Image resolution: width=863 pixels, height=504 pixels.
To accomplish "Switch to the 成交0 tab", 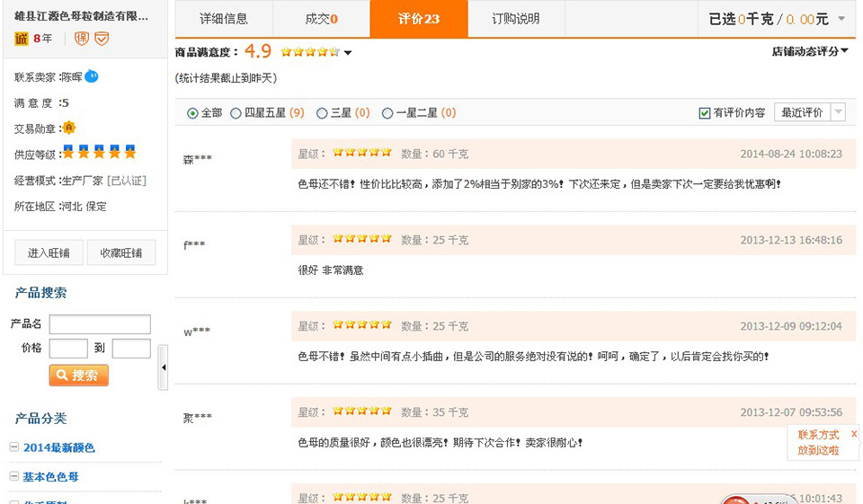I will 322,19.
